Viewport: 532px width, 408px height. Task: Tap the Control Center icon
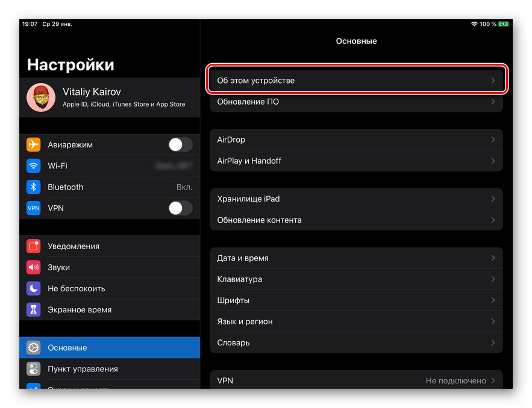point(34,369)
